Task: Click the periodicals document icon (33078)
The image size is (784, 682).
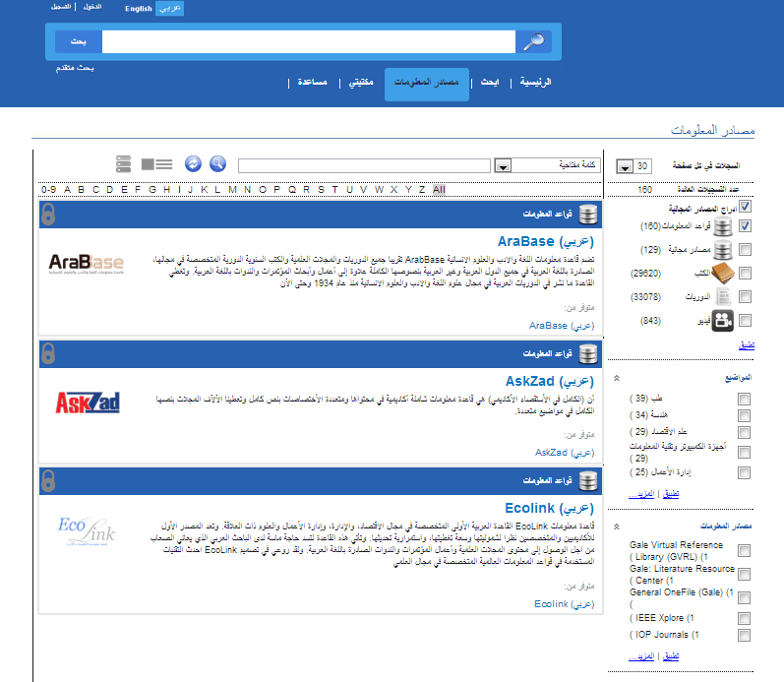Action: click(x=722, y=297)
